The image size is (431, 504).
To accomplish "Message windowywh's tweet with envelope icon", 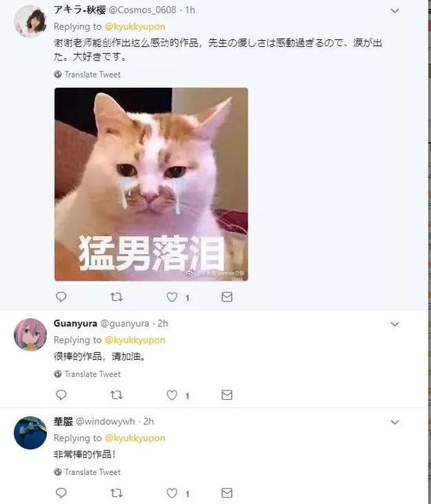I will (227, 492).
